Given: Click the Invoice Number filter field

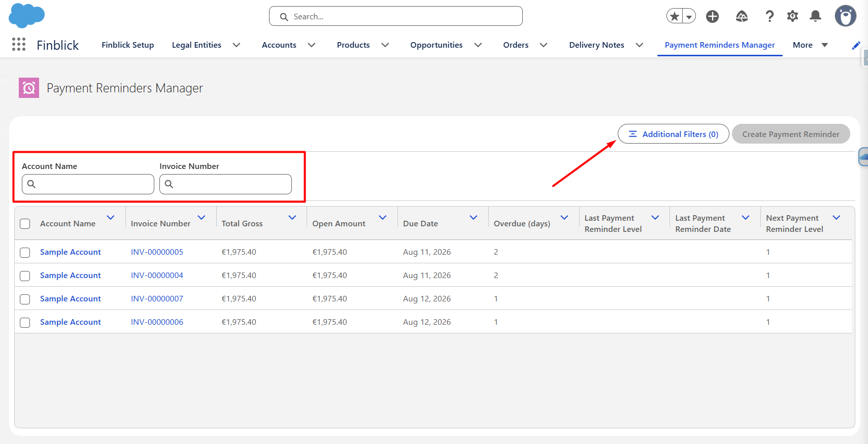Looking at the screenshot, I should tap(225, 184).
